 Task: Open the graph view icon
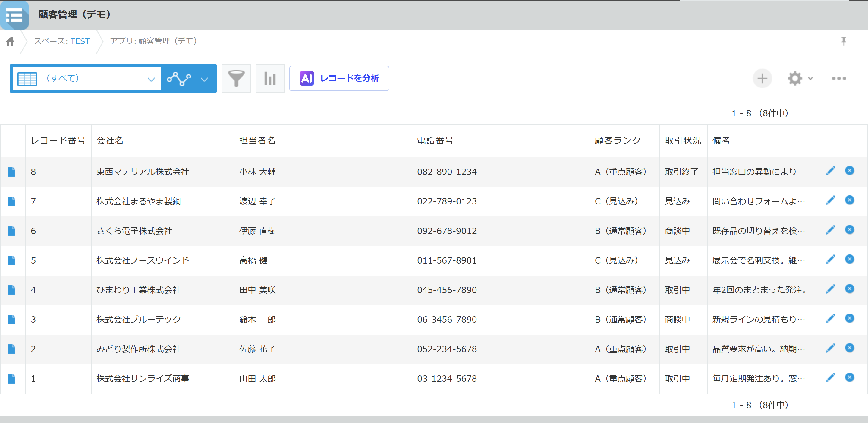point(179,78)
